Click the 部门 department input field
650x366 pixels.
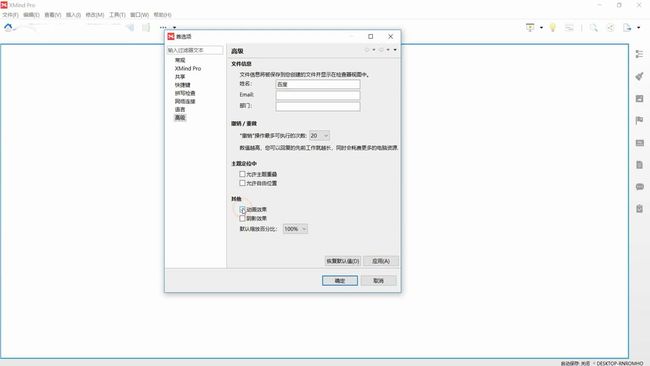click(x=318, y=107)
